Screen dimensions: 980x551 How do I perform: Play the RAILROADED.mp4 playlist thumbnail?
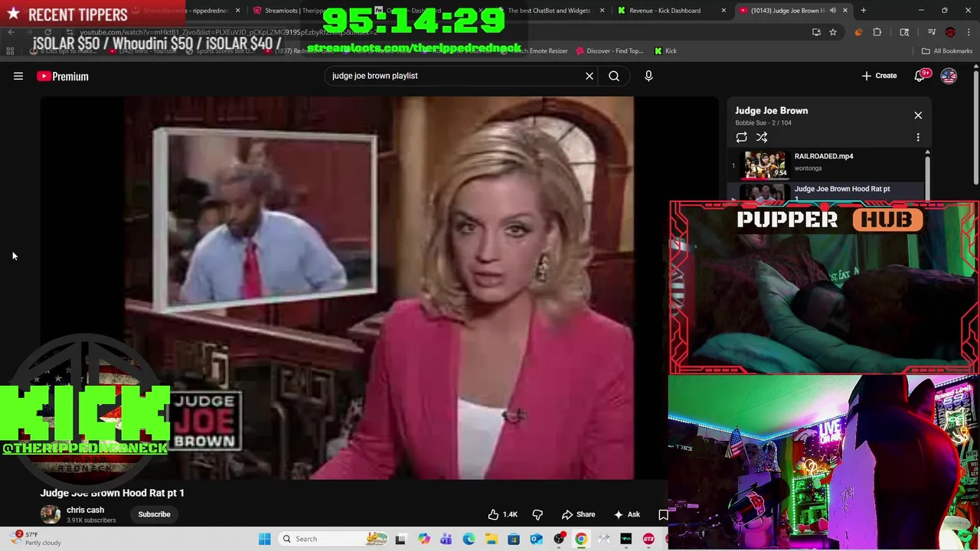(766, 164)
